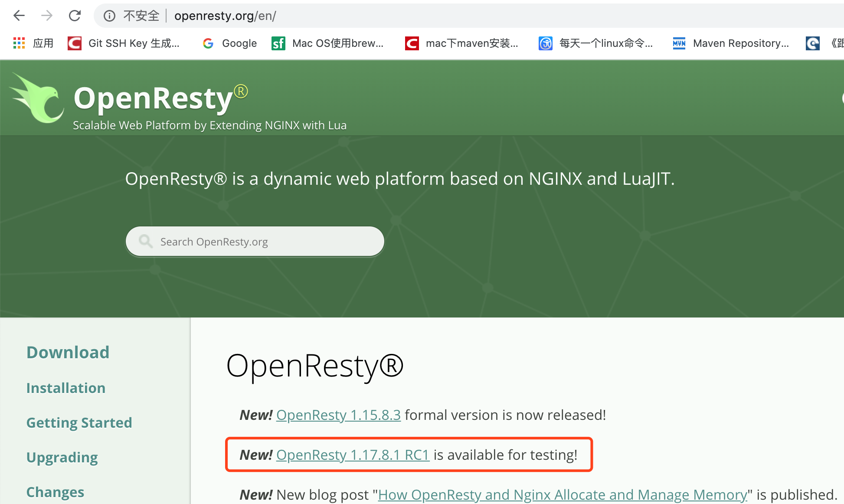Open the Installation sidebar menu item

click(x=66, y=388)
